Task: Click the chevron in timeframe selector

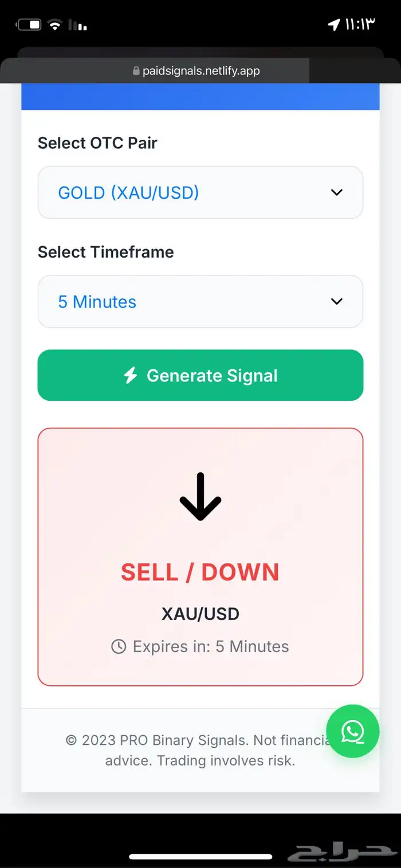Action: pyautogui.click(x=337, y=302)
